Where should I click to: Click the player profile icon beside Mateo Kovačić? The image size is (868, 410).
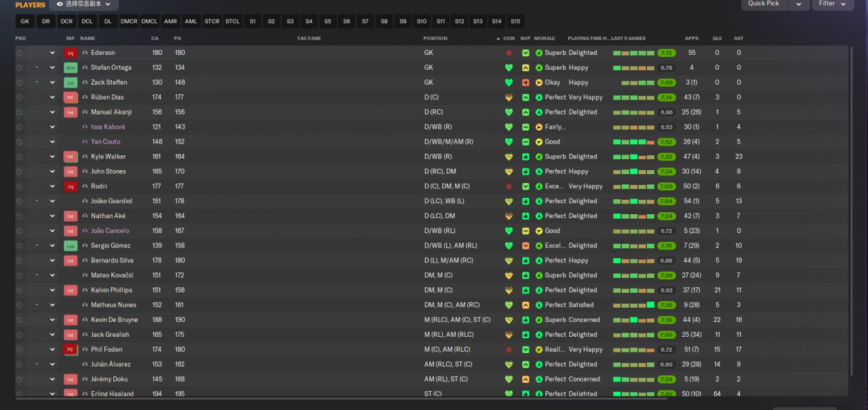85,276
